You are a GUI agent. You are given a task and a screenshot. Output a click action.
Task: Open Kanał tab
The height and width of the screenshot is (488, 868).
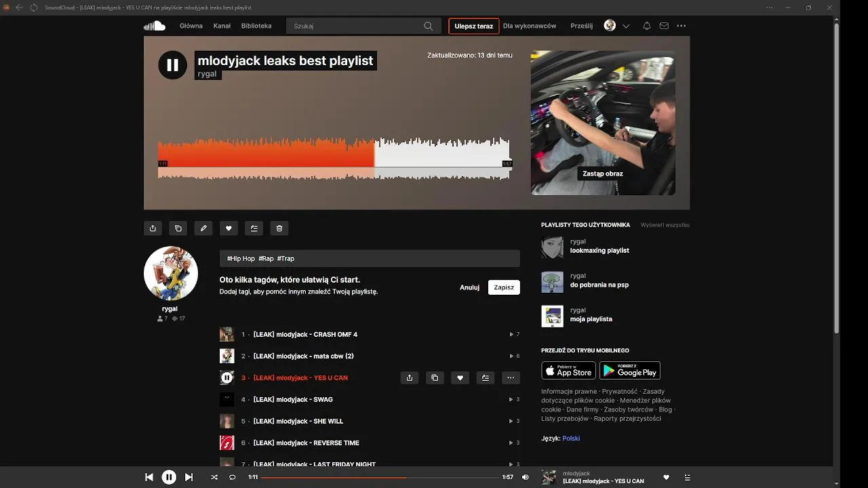(x=222, y=26)
